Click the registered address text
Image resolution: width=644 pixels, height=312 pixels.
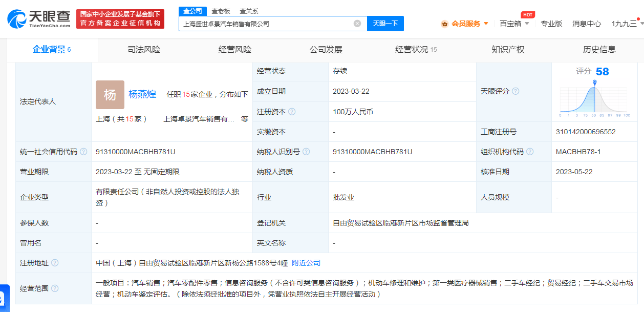pos(192,263)
